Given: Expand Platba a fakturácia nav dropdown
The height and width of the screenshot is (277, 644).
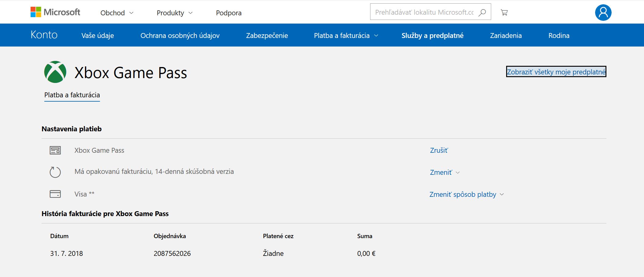Looking at the screenshot, I should 346,36.
